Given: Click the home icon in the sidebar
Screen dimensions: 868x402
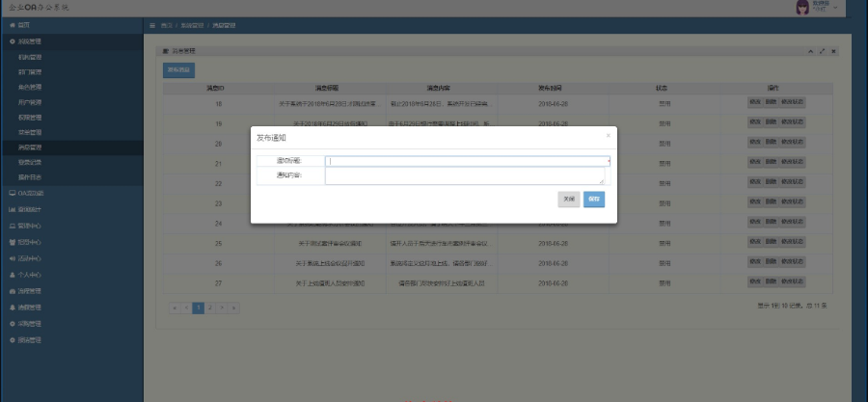Looking at the screenshot, I should tap(13, 25).
